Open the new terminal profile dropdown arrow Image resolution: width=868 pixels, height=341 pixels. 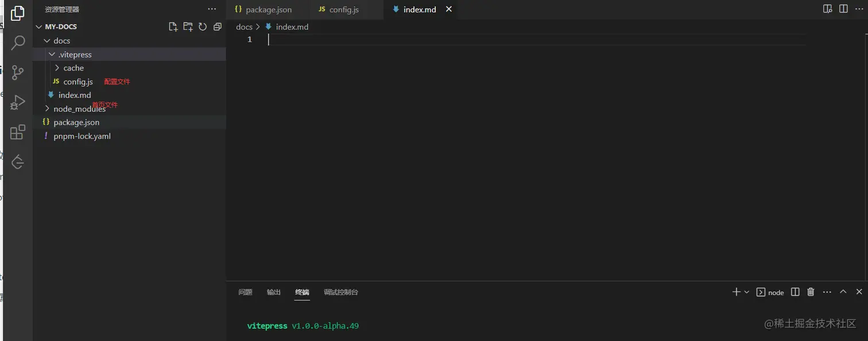(746, 292)
